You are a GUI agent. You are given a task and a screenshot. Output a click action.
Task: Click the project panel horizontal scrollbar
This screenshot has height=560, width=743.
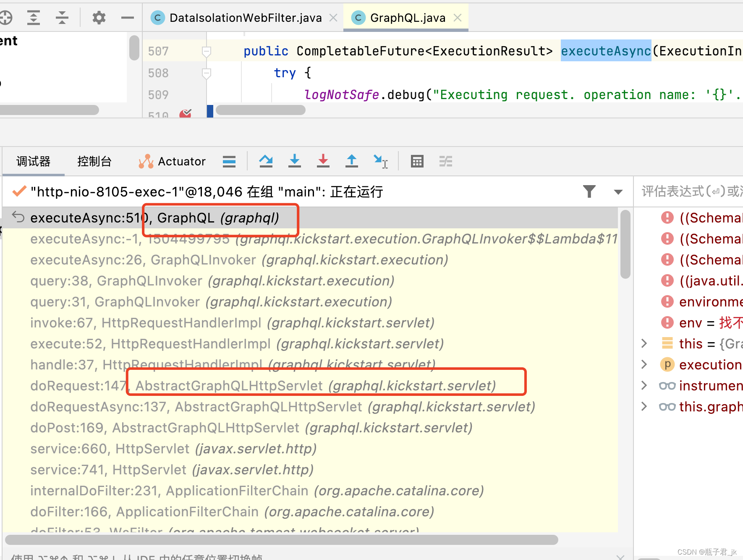pos(49,110)
